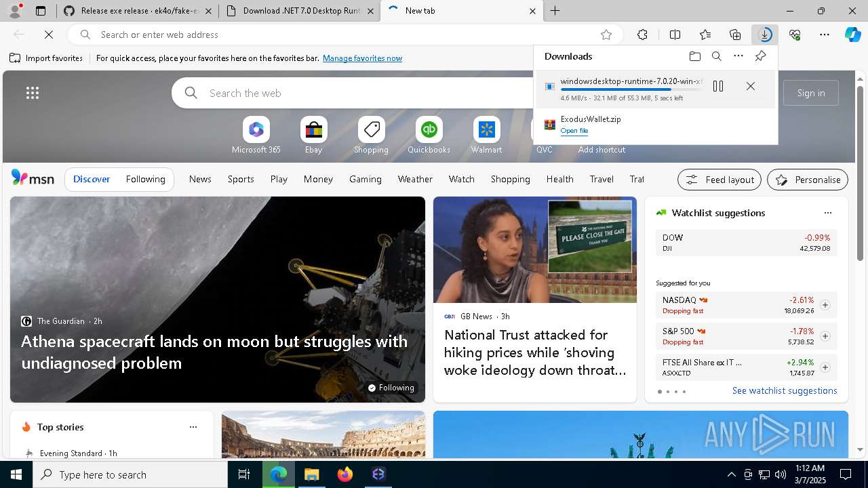Open the MSN apps grid launcher

pyautogui.click(x=33, y=93)
